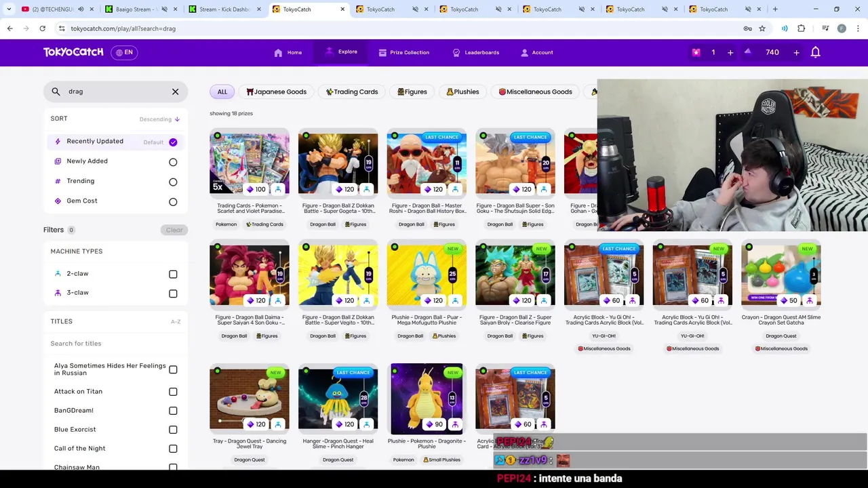Click the tab search dropdown arrow
Image resolution: width=868 pixels, height=488 pixels.
click(x=9, y=9)
